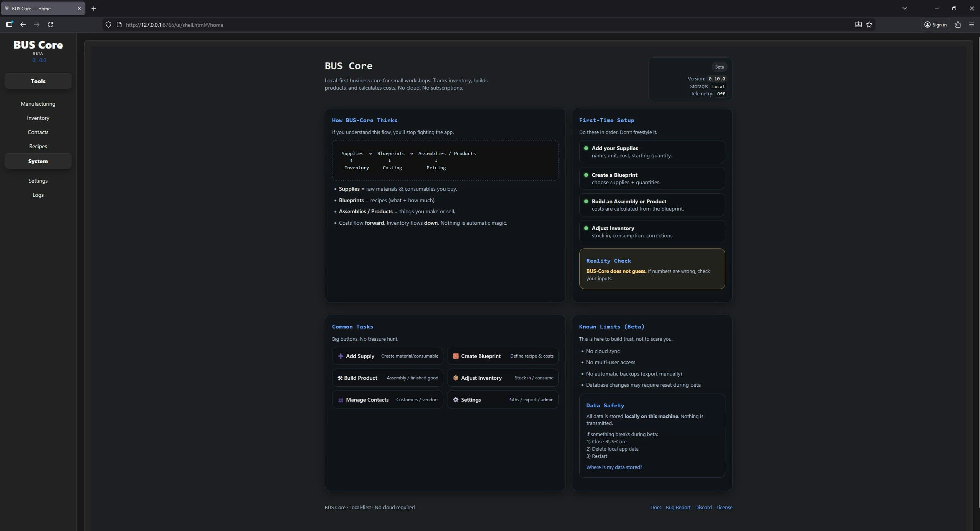
Task: Click the Bug Report footer link
Action: tap(678, 507)
